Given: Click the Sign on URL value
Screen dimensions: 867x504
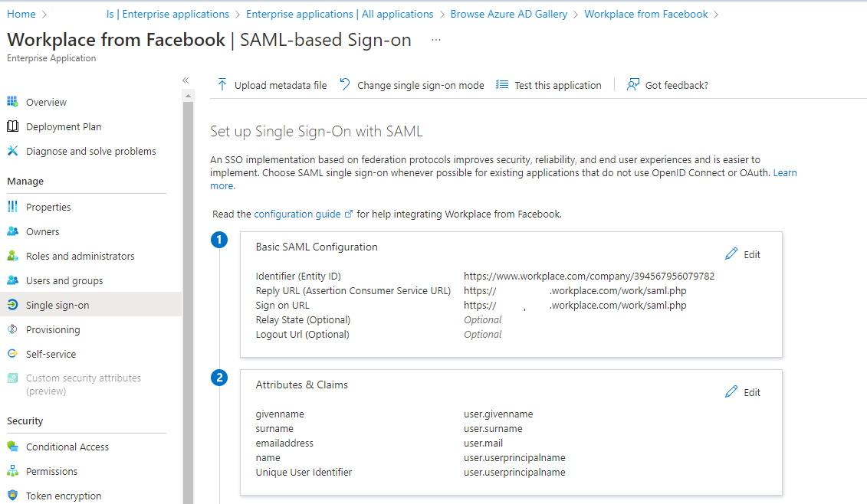Looking at the screenshot, I should pyautogui.click(x=575, y=305).
